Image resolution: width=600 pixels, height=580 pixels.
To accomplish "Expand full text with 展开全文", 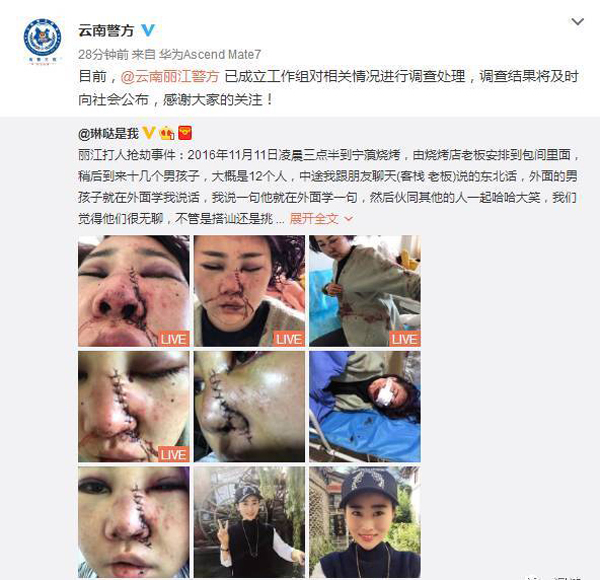I will pyautogui.click(x=314, y=218).
